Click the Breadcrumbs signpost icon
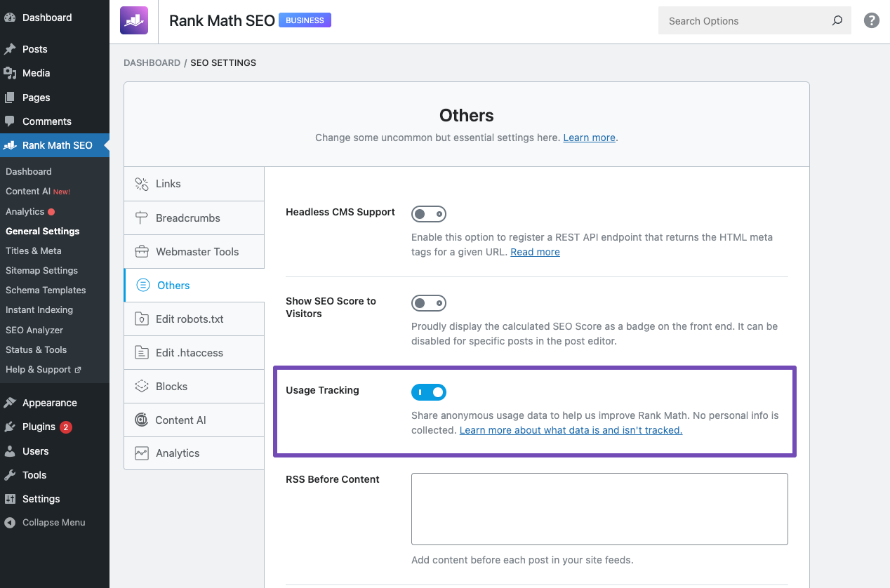The image size is (890, 588). tap(142, 218)
